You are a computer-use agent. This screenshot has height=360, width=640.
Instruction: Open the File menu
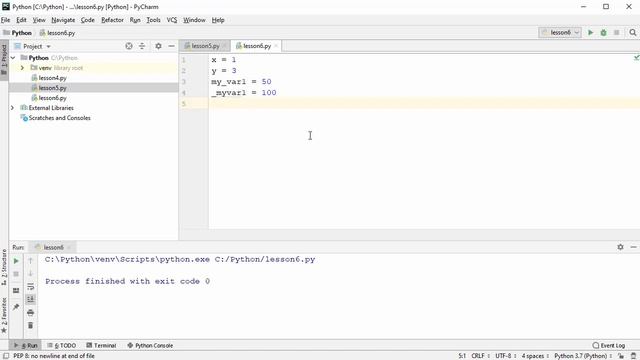(5, 20)
